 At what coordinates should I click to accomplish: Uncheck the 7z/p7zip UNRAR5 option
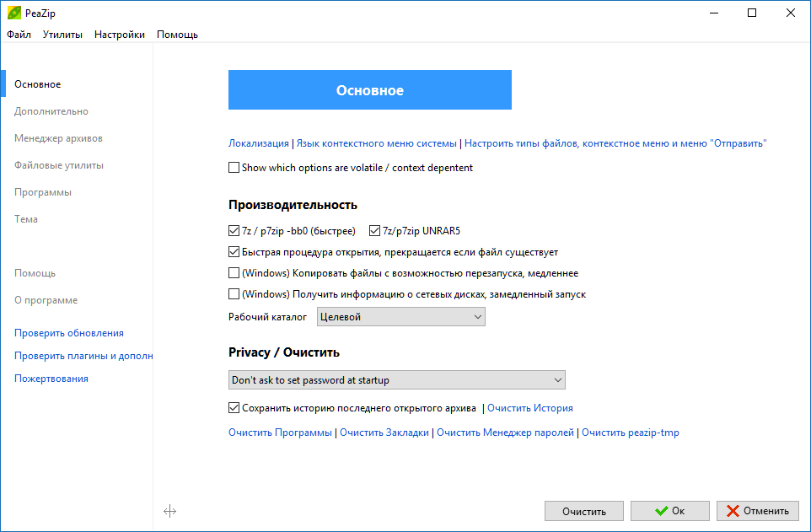[x=374, y=231]
